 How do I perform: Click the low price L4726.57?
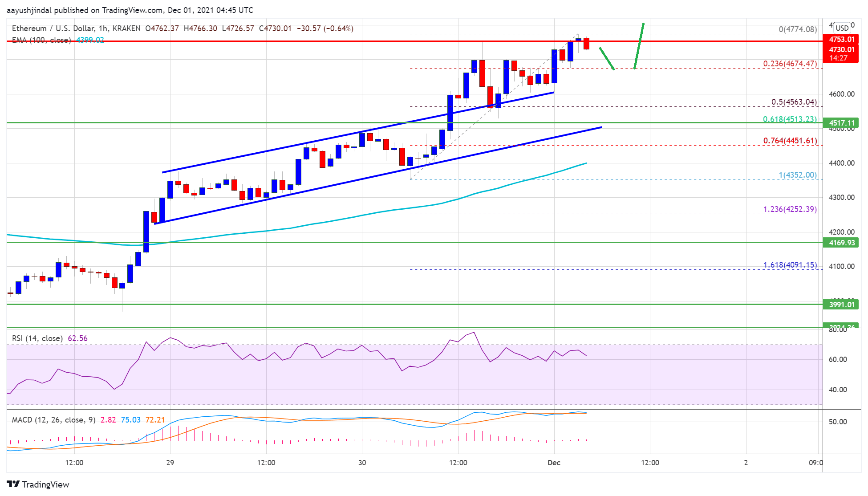238,28
